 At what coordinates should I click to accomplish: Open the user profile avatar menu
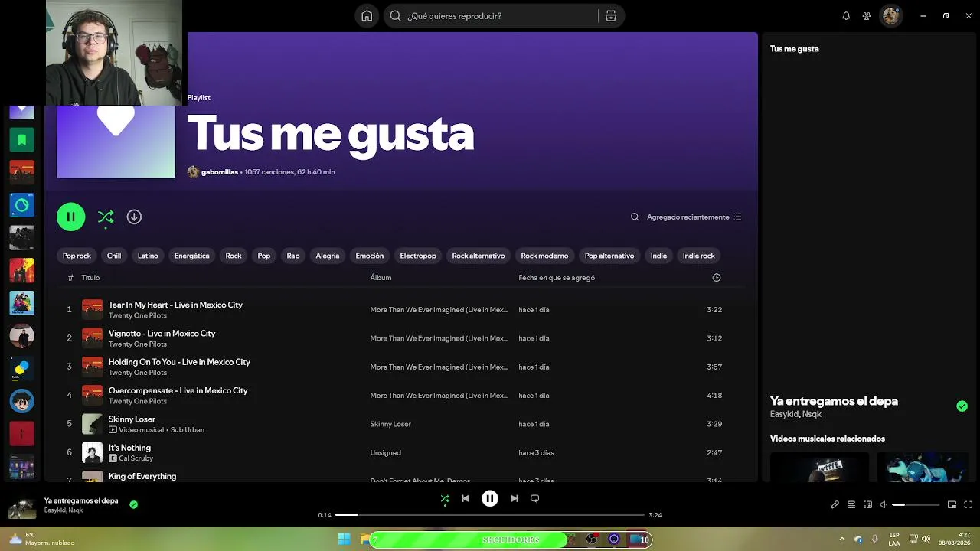tap(891, 16)
